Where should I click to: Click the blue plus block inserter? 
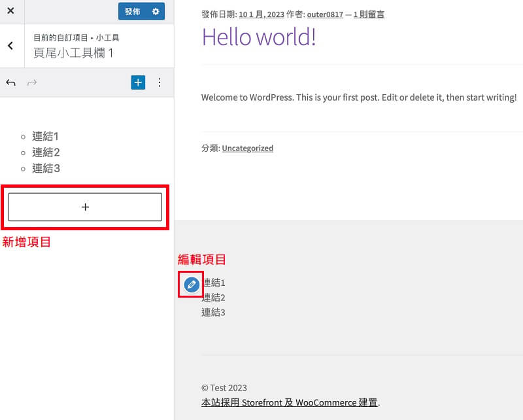pyautogui.click(x=138, y=82)
